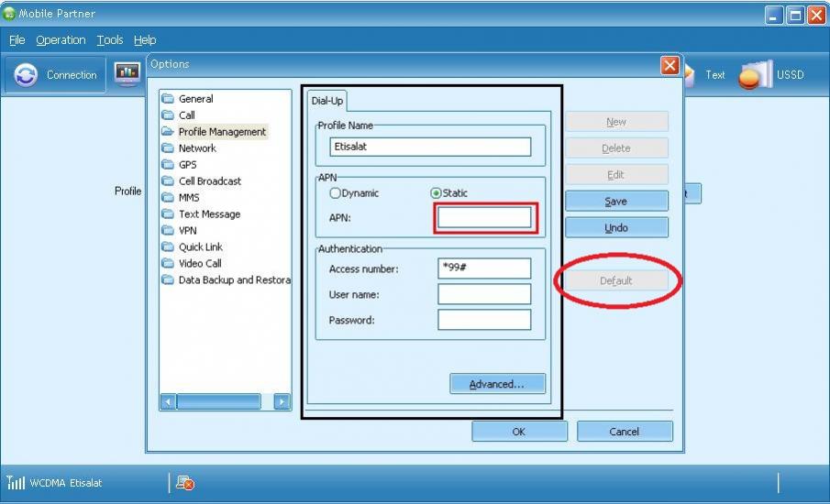Click the User name field
Screen dimensions: 830x504
[484, 294]
